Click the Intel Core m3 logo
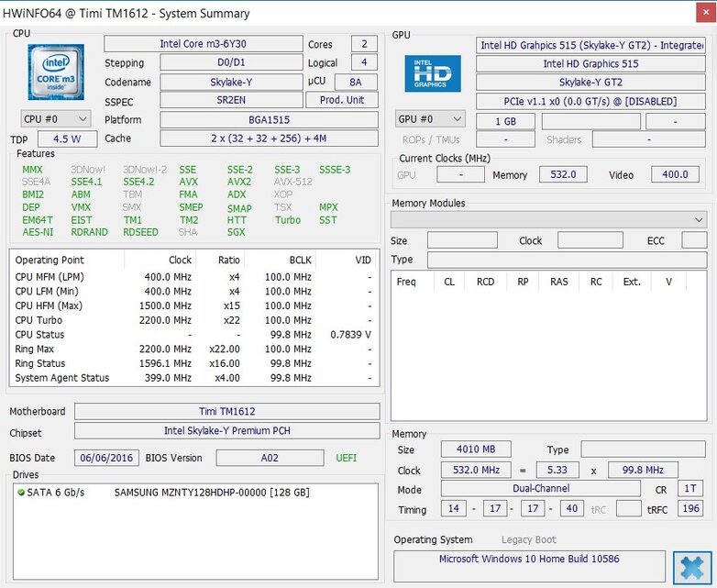The width and height of the screenshot is (717, 588). (56, 72)
